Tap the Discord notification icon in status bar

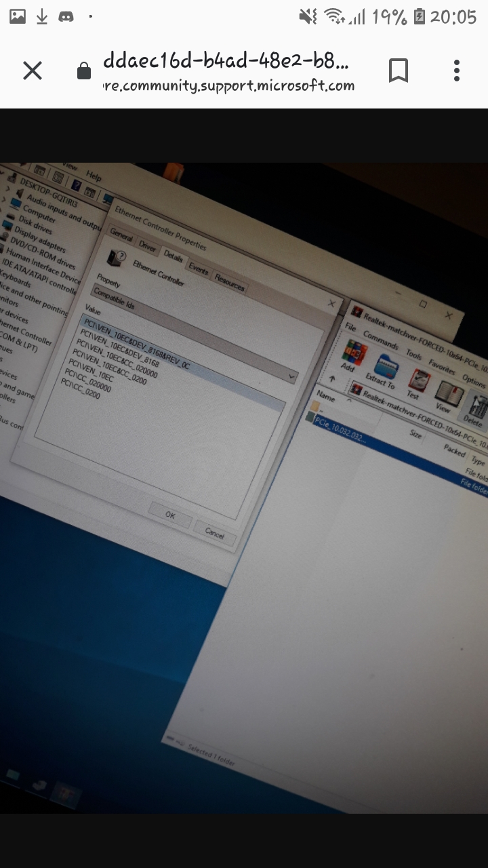tap(66, 17)
